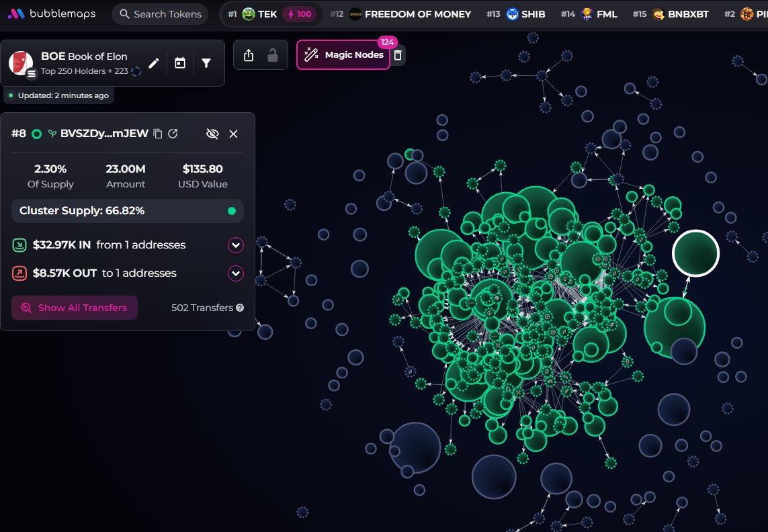Toggle hide-address eye icon
Viewport: 768px width, 532px height.
point(212,134)
